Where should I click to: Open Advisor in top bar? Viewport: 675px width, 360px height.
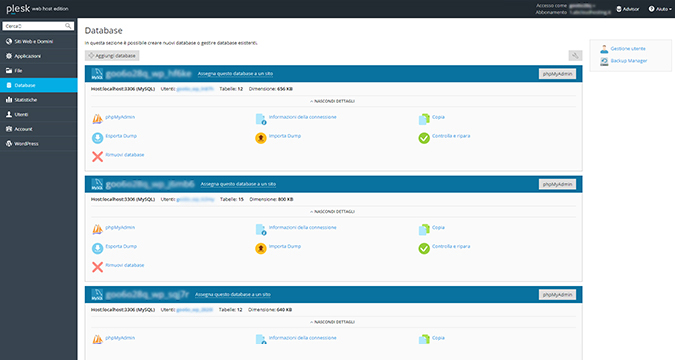click(x=628, y=9)
